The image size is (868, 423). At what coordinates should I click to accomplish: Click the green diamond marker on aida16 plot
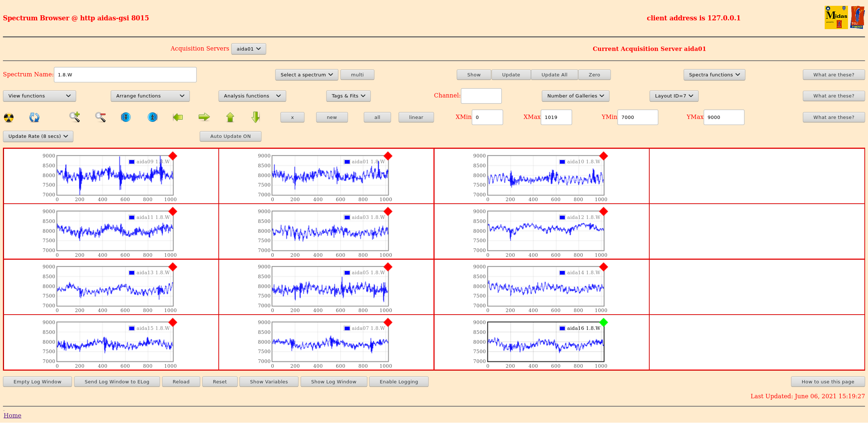click(603, 322)
